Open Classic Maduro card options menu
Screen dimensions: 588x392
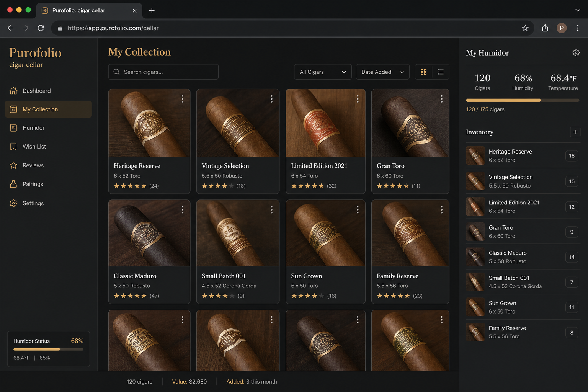coord(183,209)
